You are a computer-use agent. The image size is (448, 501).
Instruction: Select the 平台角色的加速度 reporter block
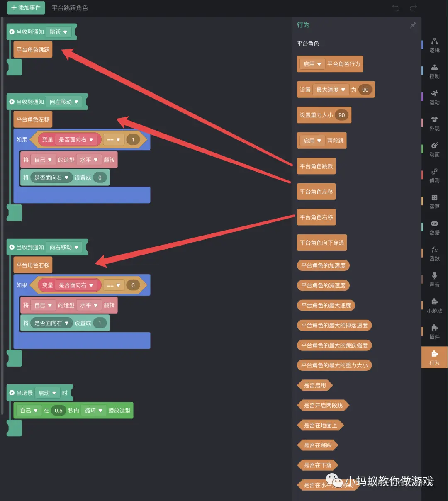click(x=323, y=265)
